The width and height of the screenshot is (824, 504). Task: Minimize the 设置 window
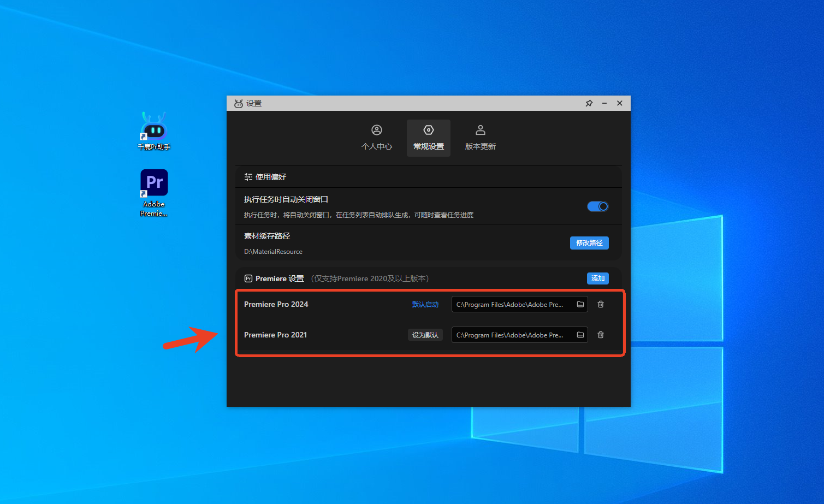(604, 103)
